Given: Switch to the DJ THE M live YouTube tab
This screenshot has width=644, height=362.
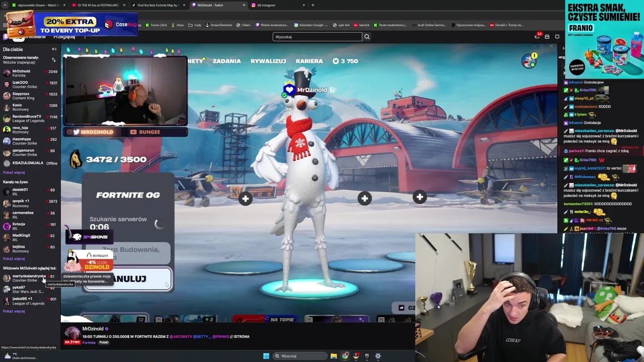Looking at the screenshot, I should pyautogui.click(x=99, y=5).
